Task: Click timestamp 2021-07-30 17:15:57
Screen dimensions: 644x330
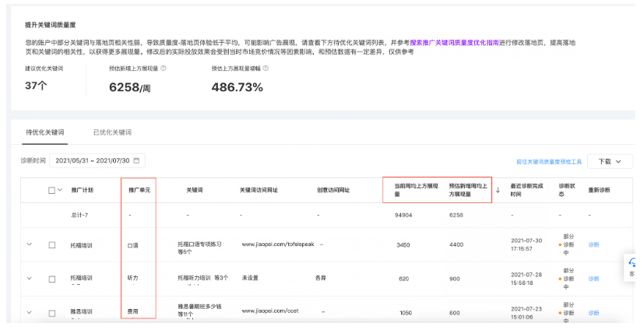Action: 527,244
